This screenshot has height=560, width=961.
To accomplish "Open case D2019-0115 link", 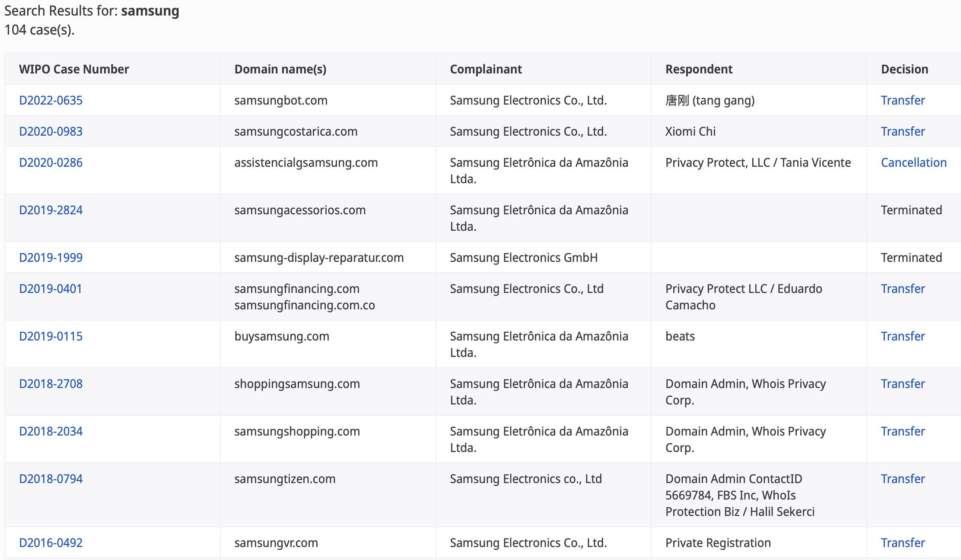I will coord(51,336).
